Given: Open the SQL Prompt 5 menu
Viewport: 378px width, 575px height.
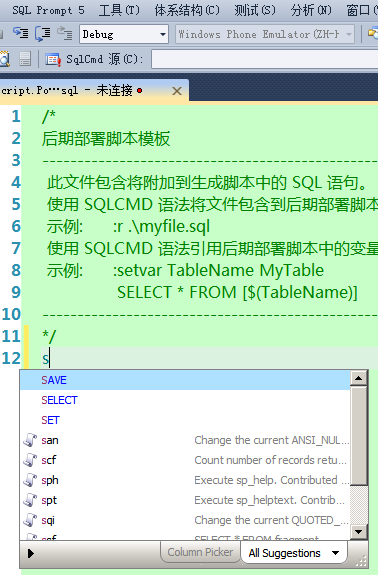Looking at the screenshot, I should [x=48, y=10].
